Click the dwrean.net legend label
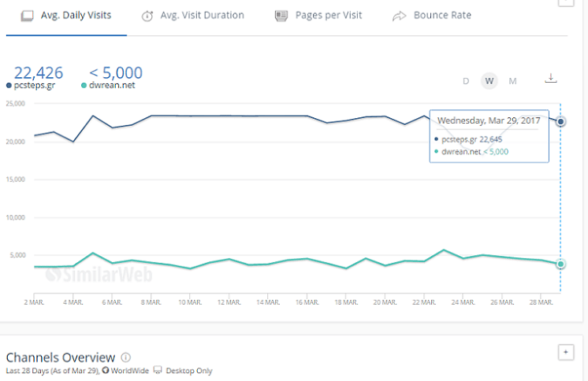The height and width of the screenshot is (381, 588). 112,86
